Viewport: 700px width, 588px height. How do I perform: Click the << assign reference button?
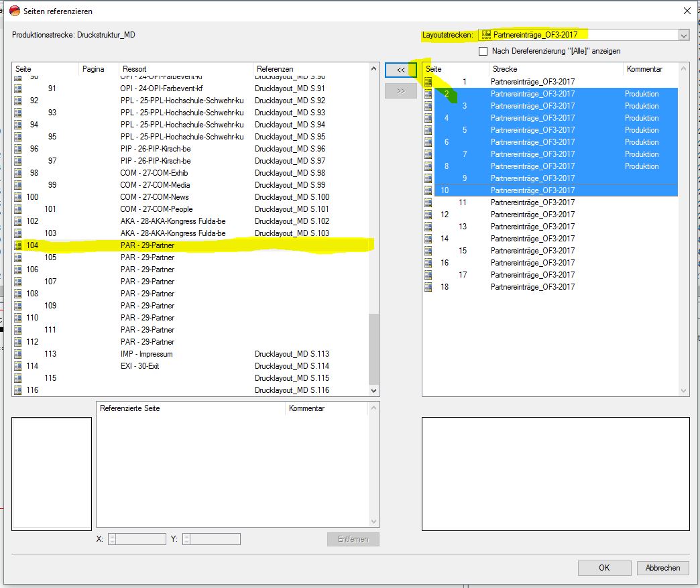[x=400, y=70]
